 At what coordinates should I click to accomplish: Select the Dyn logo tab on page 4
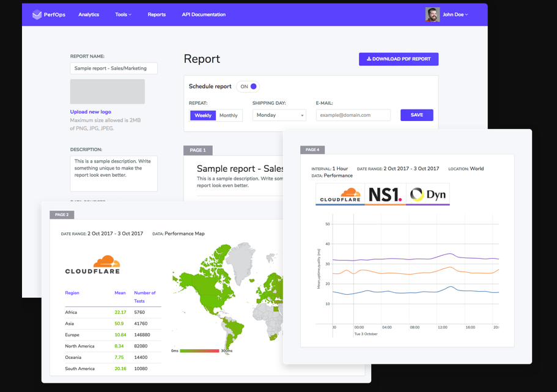(428, 194)
